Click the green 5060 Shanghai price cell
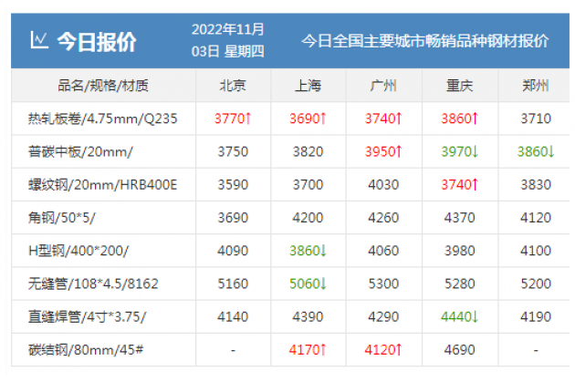The height and width of the screenshot is (392, 575). point(308,284)
